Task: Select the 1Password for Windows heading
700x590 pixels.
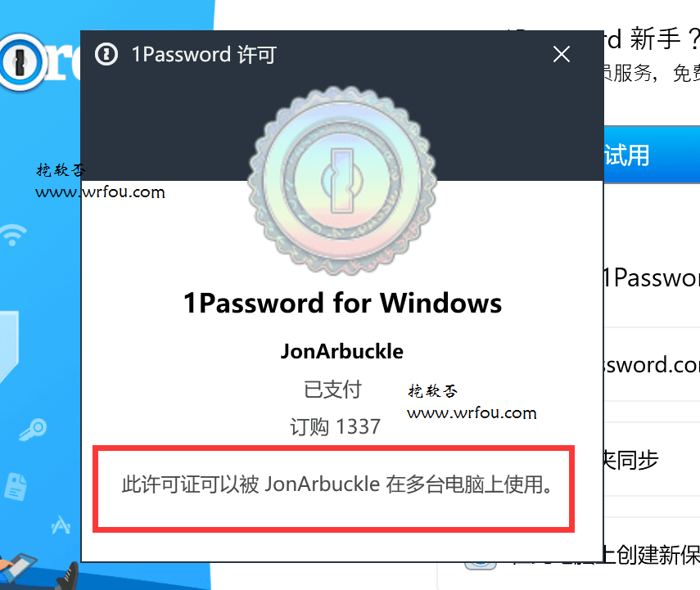Action: pos(342,304)
